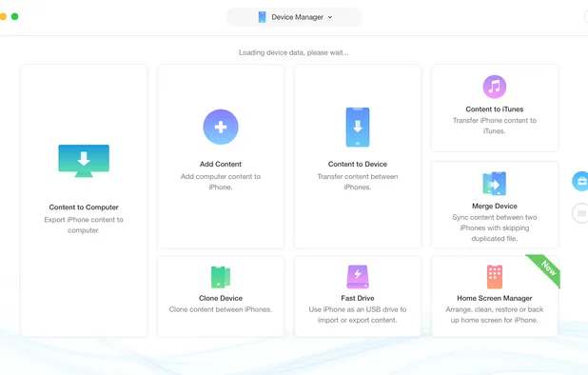588x375 pixels.
Task: Open the Device Manager selector label
Action: click(x=298, y=17)
